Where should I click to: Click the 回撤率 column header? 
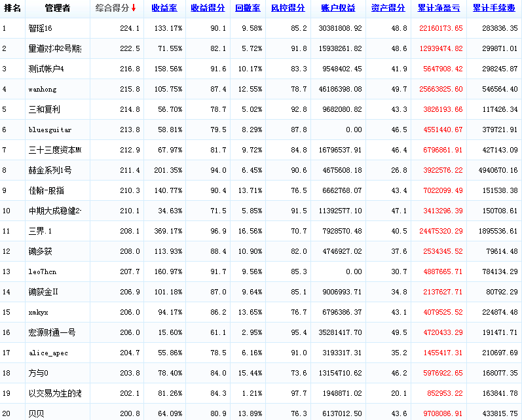tap(248, 9)
